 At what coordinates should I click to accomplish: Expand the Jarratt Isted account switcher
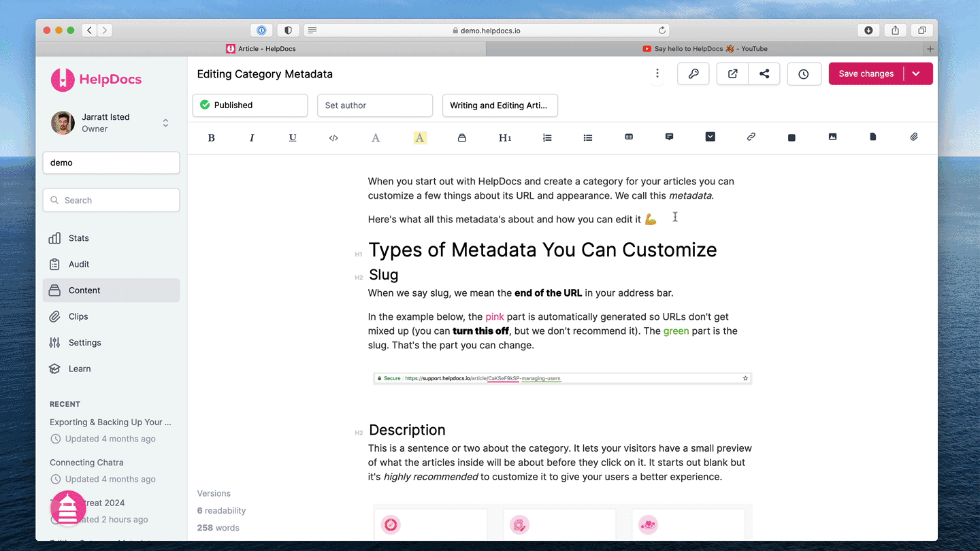pyautogui.click(x=165, y=123)
